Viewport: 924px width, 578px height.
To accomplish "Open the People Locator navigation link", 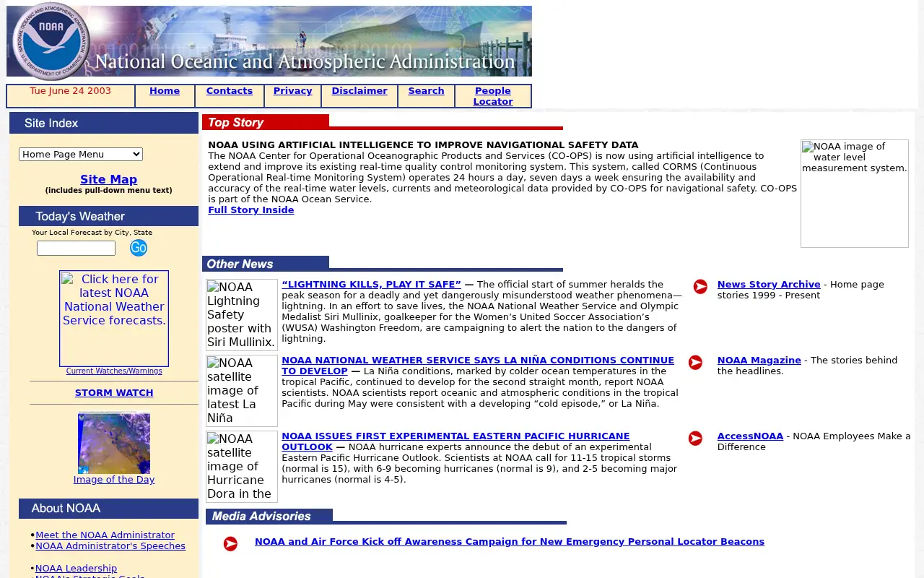I will [x=493, y=96].
